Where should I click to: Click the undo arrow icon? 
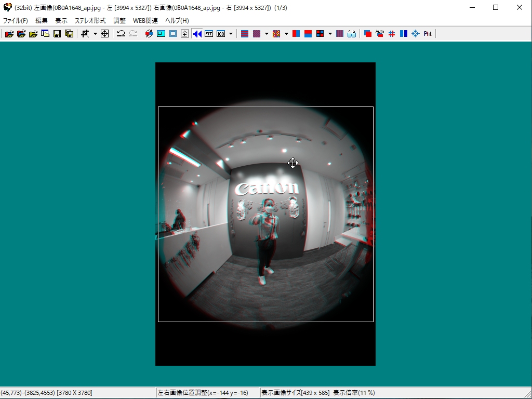[x=121, y=34]
